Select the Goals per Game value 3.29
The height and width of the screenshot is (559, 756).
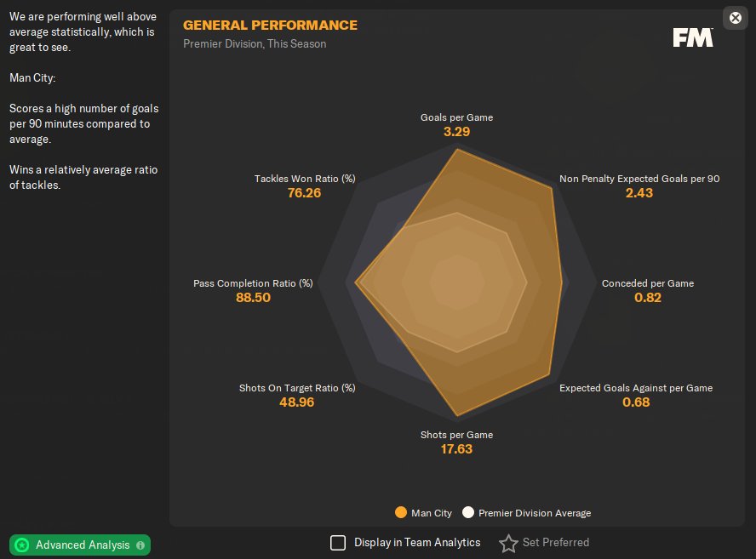456,132
